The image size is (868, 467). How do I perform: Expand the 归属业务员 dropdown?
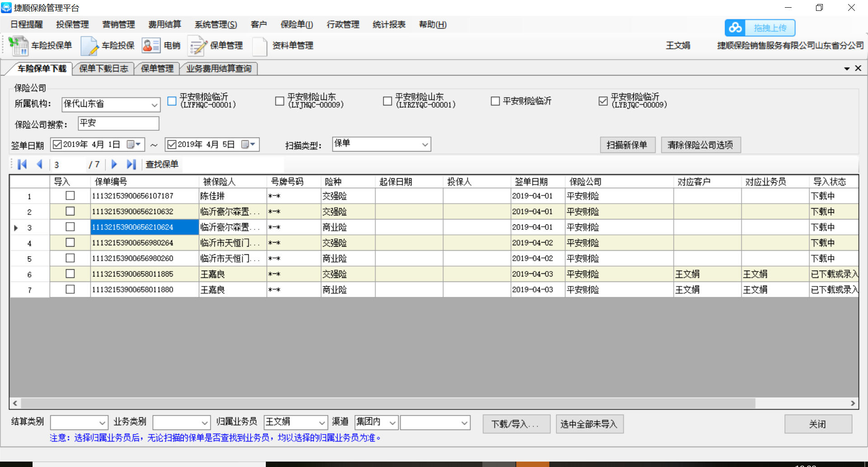[322, 423]
